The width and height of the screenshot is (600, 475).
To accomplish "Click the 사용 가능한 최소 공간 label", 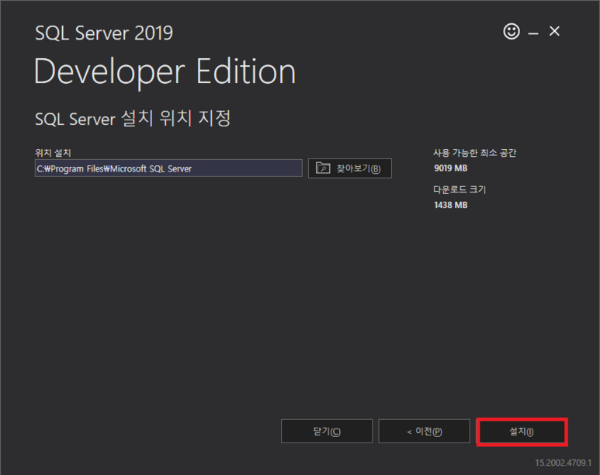I will coord(474,153).
